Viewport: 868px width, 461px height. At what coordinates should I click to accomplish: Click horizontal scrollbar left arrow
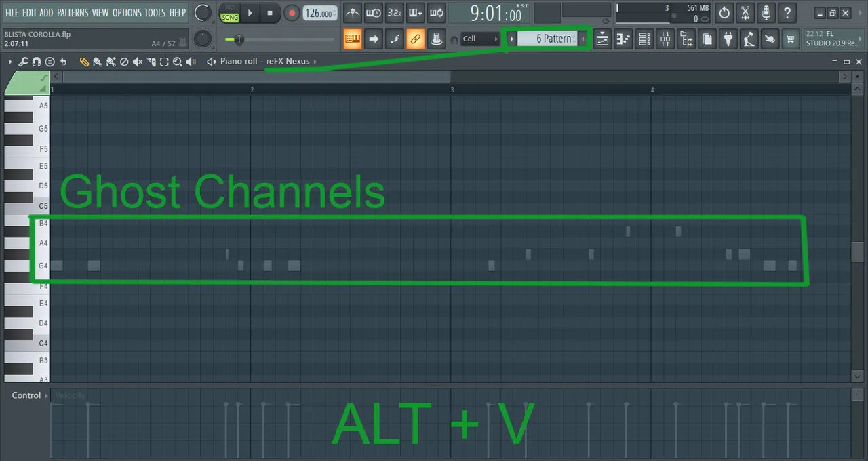pos(56,77)
